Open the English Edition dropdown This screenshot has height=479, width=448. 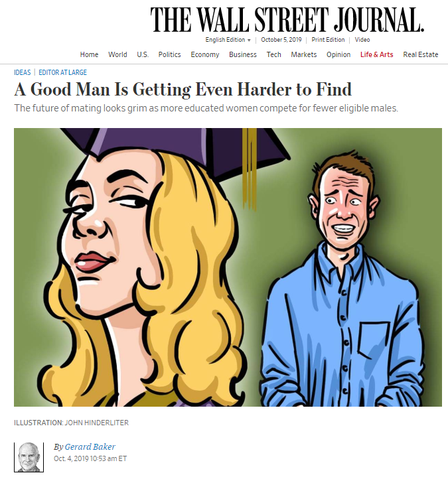tap(228, 40)
